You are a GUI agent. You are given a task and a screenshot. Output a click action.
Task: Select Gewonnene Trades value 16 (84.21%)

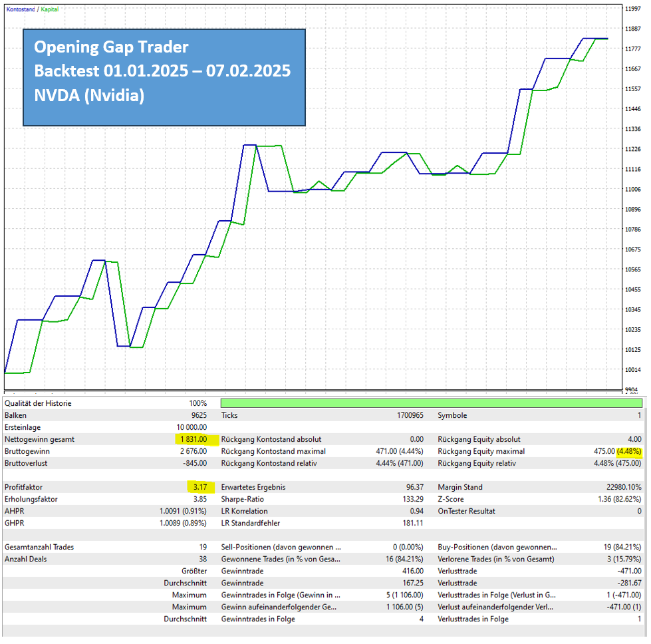tap(404, 560)
